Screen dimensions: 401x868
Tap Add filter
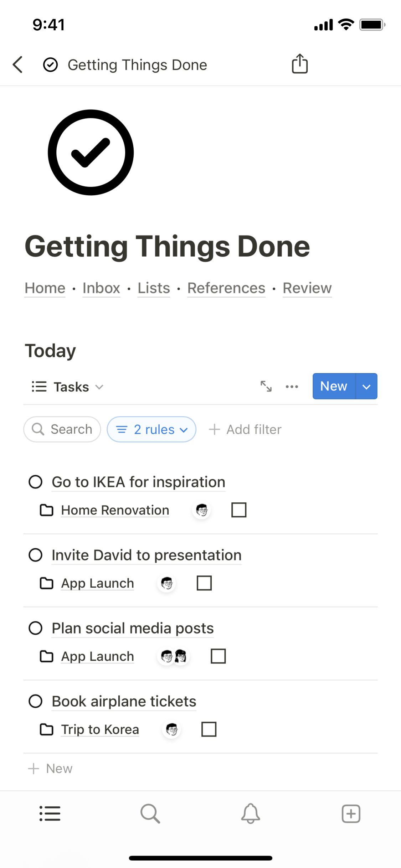point(245,429)
